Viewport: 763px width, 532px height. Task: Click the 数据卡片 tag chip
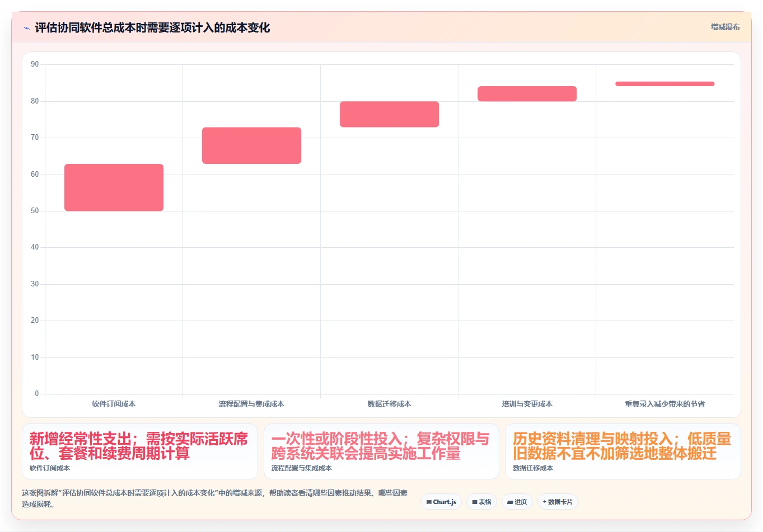click(x=558, y=502)
